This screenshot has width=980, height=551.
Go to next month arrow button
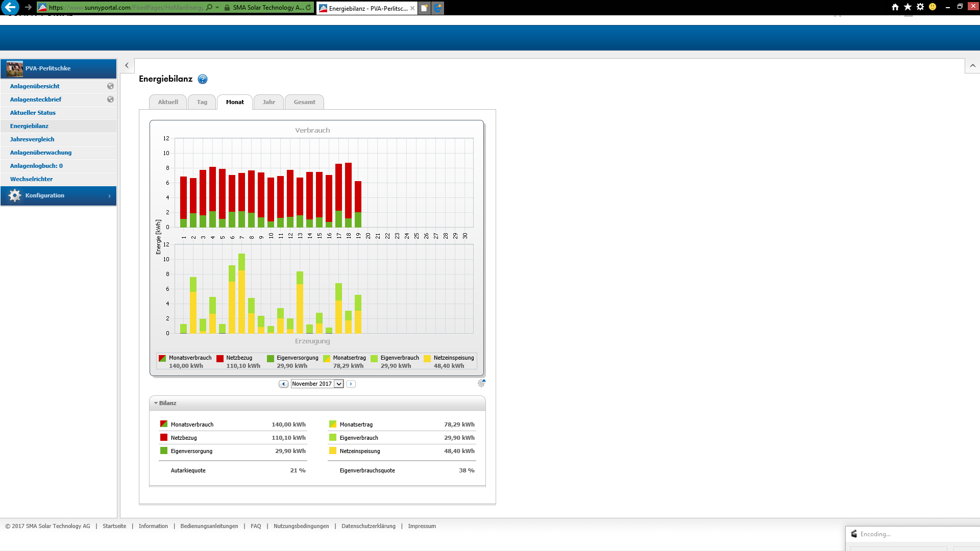point(351,384)
